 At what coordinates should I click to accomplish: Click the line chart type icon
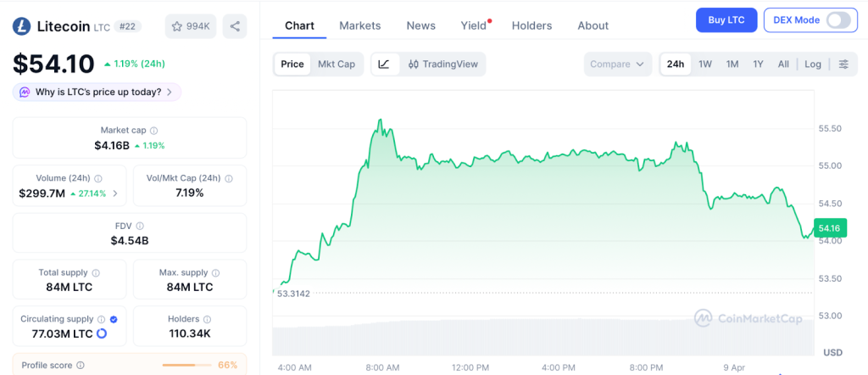coord(384,64)
